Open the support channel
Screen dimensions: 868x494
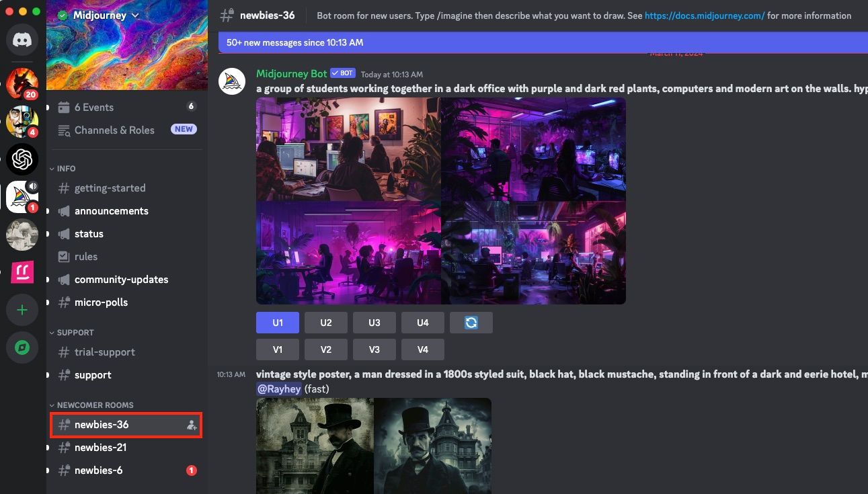click(126, 375)
